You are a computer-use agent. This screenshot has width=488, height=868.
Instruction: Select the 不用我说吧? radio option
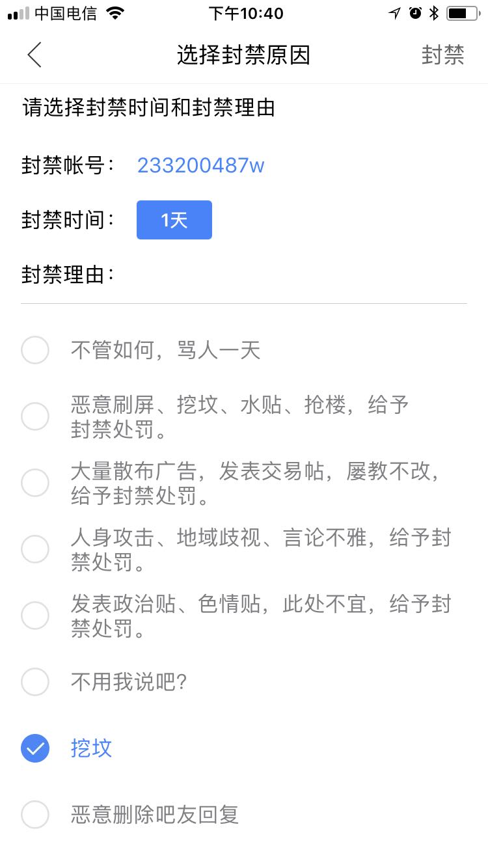pyautogui.click(x=35, y=682)
